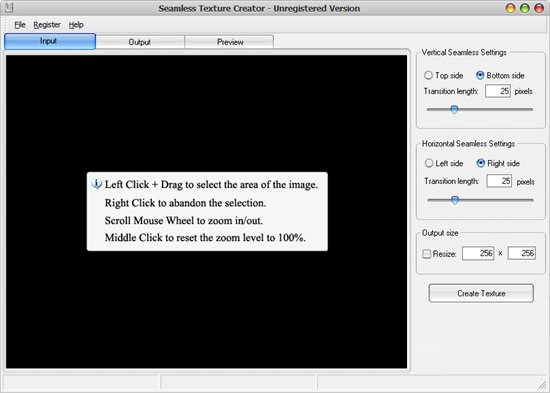Click the resize grip in status bar corner
This screenshot has width=550, height=393.
pyautogui.click(x=543, y=385)
